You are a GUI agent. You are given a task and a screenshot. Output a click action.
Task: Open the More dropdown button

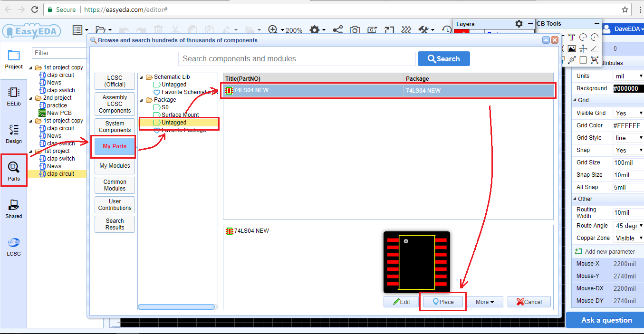point(484,302)
